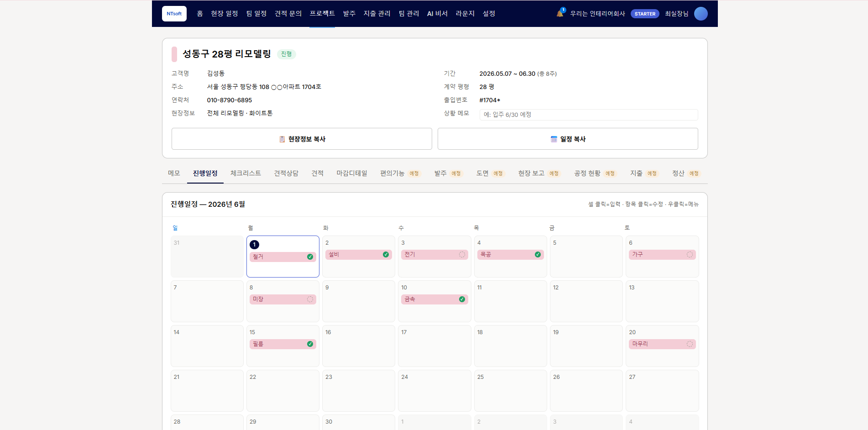Click the 진행 status badge

click(287, 54)
